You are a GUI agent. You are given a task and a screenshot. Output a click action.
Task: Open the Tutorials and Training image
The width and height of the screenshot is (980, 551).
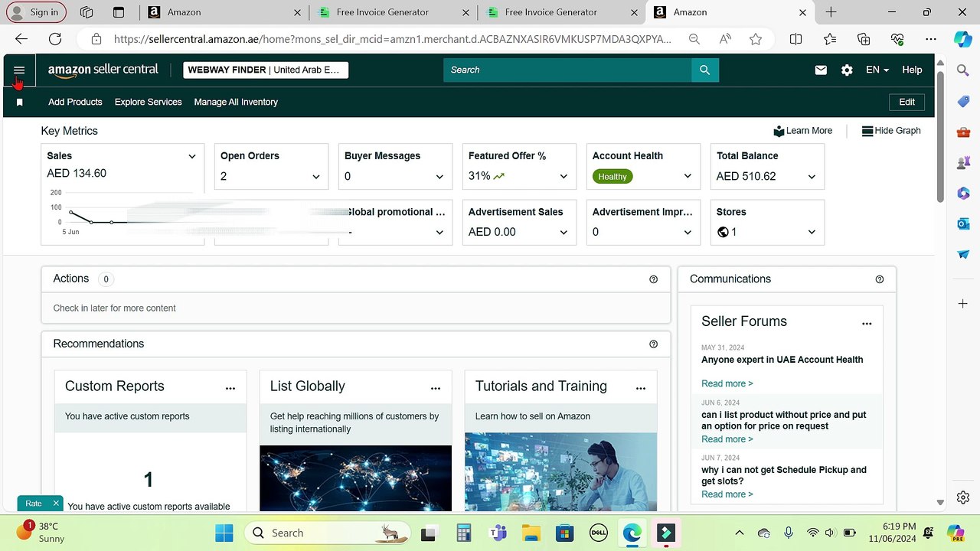point(561,472)
